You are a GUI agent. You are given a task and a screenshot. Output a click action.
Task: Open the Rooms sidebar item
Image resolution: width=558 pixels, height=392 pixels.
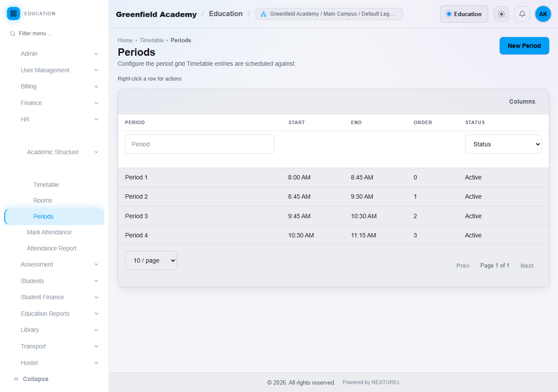(x=43, y=200)
